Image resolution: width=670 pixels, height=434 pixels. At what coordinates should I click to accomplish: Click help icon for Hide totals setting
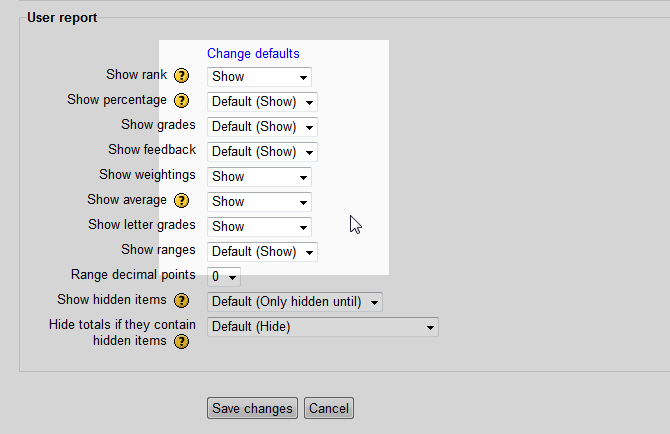(x=182, y=342)
